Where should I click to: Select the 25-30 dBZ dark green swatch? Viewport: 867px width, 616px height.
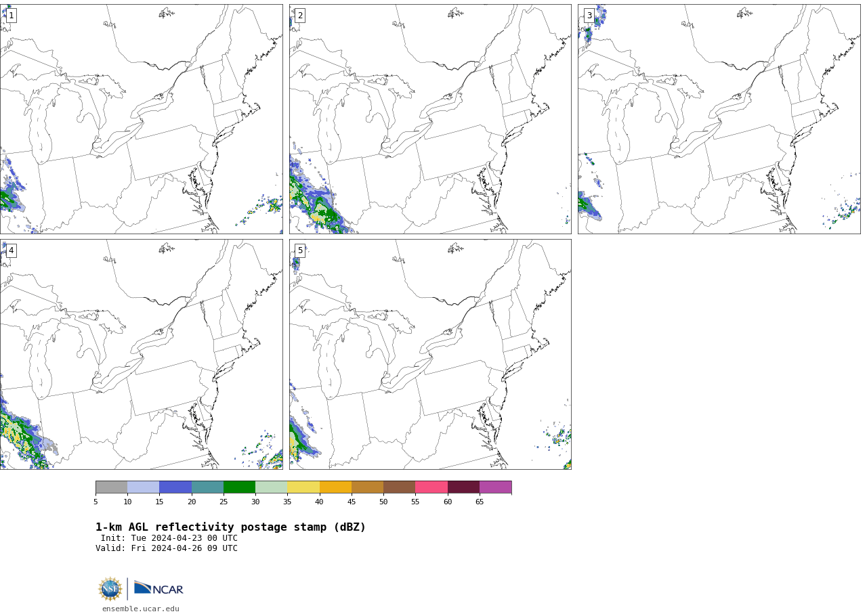pos(239,487)
